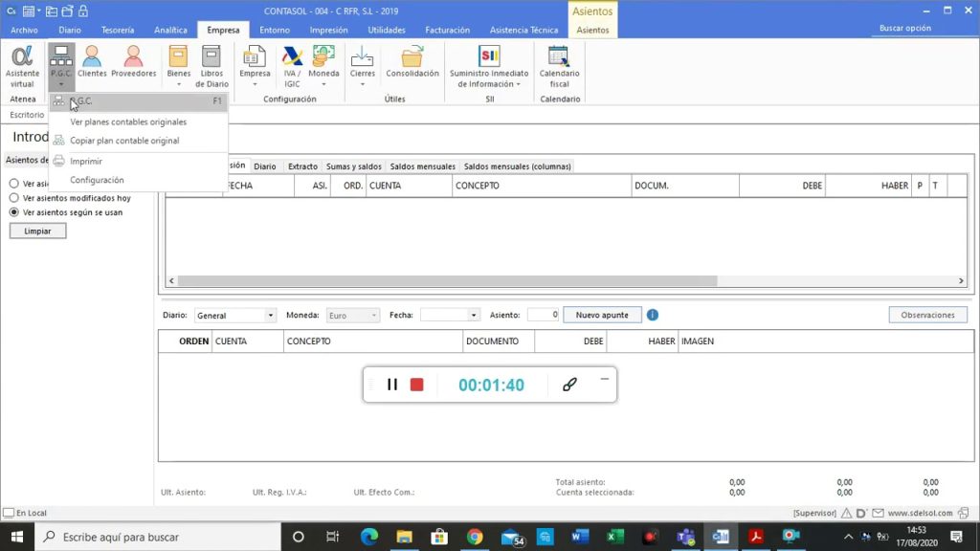The width and height of the screenshot is (980, 551).
Task: Switch to the Tesorería ribbon tab
Action: click(118, 30)
